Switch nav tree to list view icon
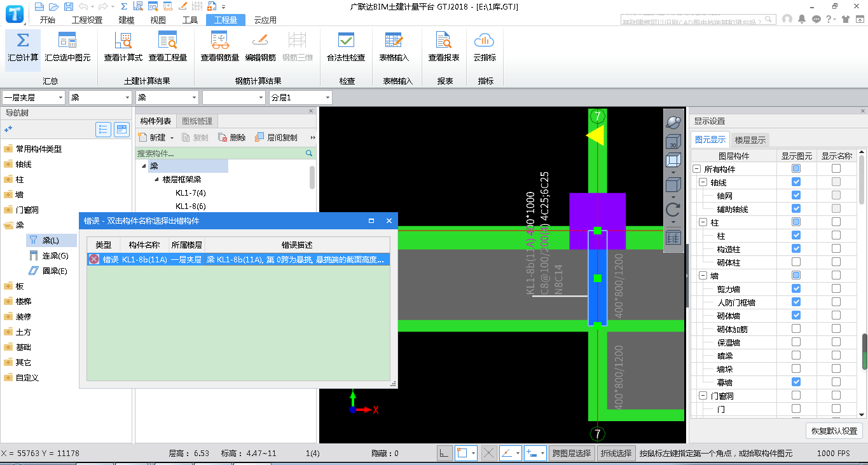Viewport: 868px width, 465px height. pyautogui.click(x=104, y=130)
